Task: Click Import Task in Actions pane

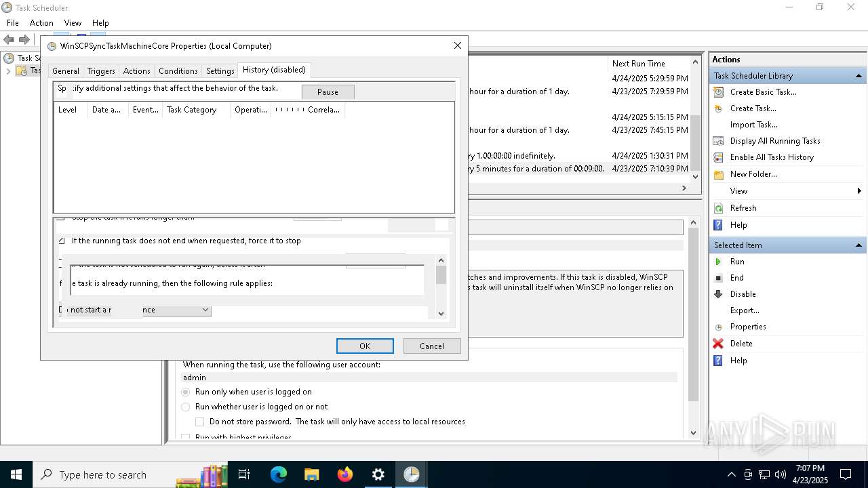Action: click(753, 125)
